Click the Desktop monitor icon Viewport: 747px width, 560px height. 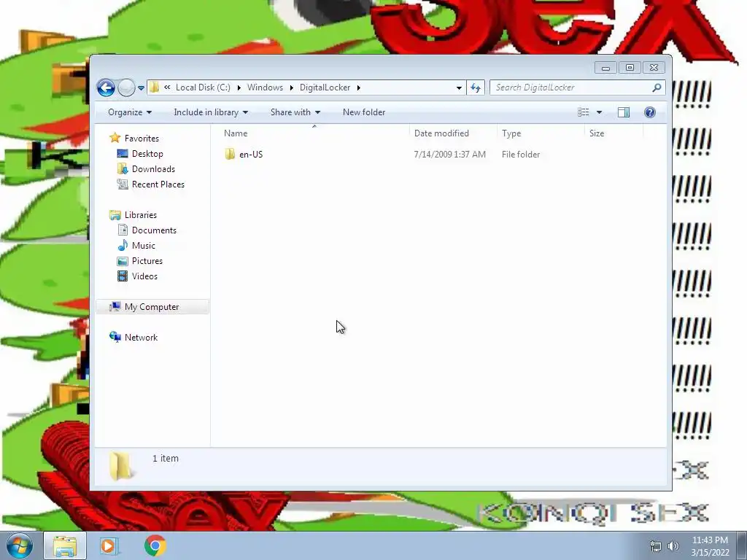123,153
